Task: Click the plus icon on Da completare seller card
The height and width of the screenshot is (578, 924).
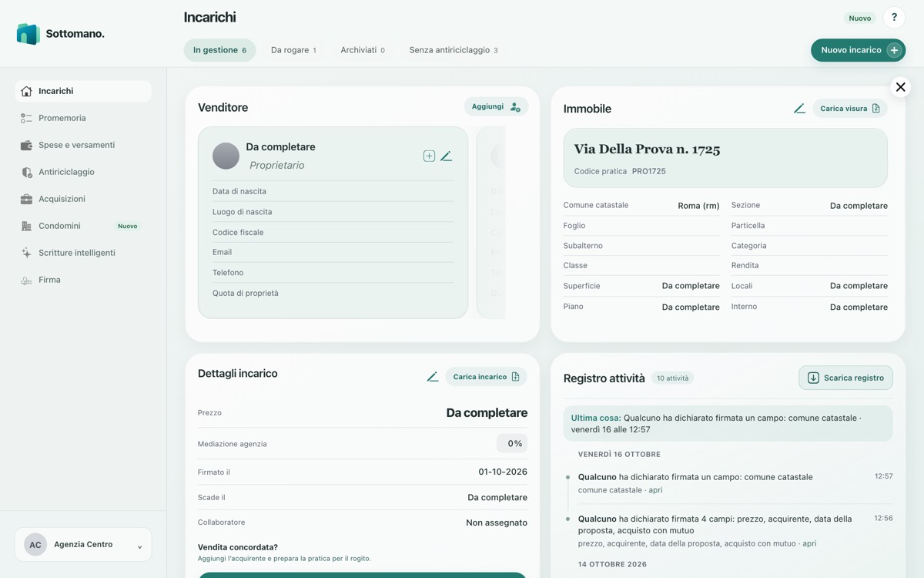Action: point(429,156)
